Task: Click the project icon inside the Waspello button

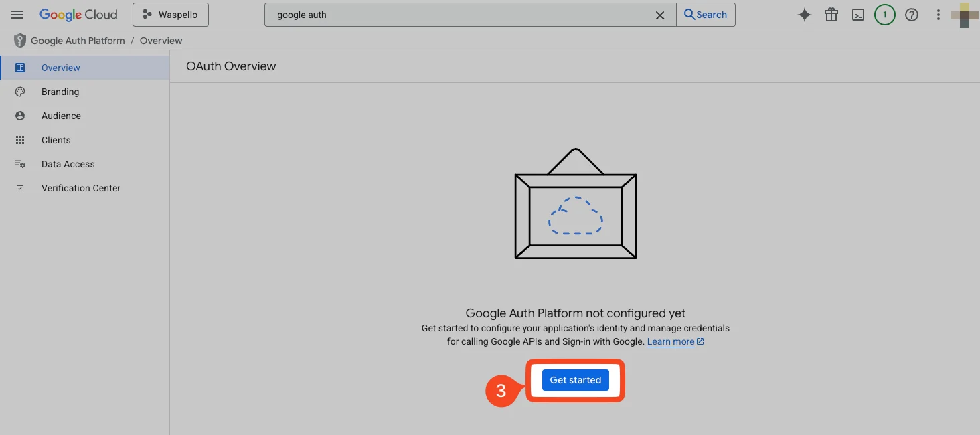Action: (x=147, y=15)
